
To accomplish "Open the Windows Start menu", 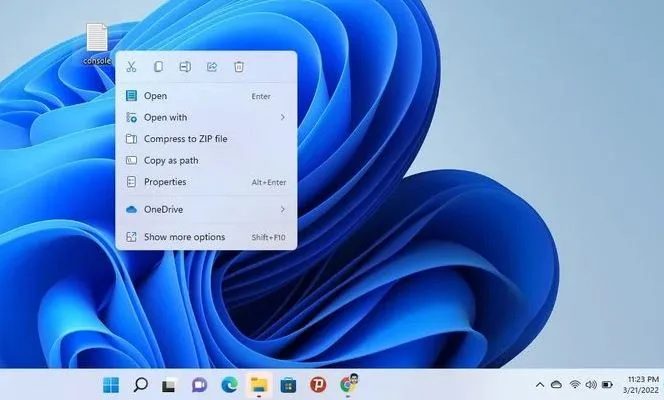I will click(111, 385).
